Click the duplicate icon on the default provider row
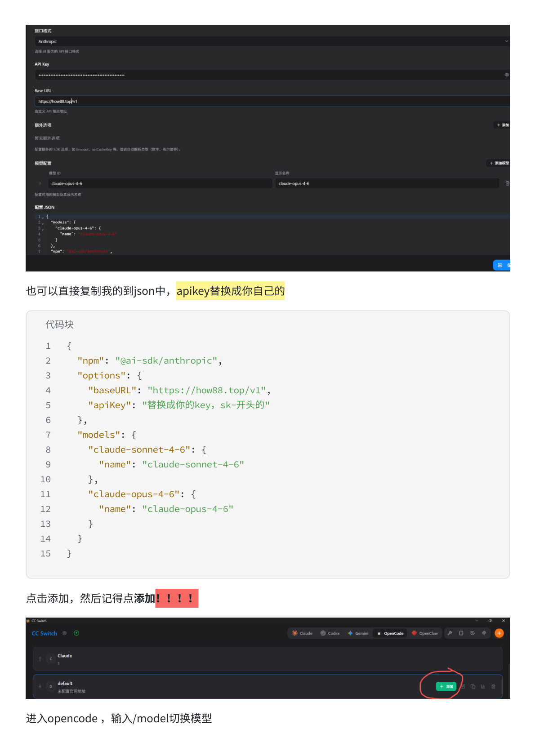The image size is (535, 756). (473, 686)
